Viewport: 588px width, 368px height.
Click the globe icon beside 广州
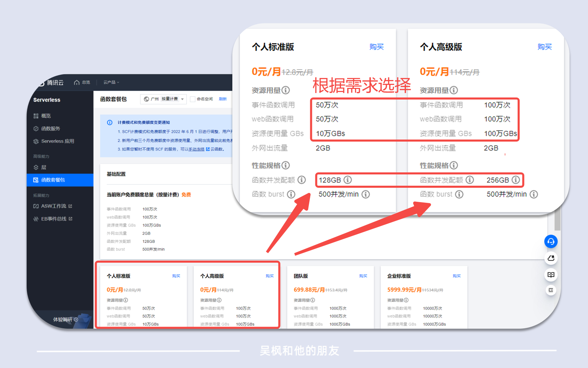147,99
